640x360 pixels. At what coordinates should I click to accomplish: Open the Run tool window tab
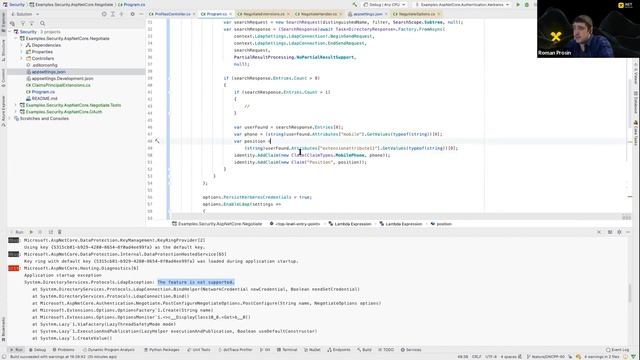[16, 350]
